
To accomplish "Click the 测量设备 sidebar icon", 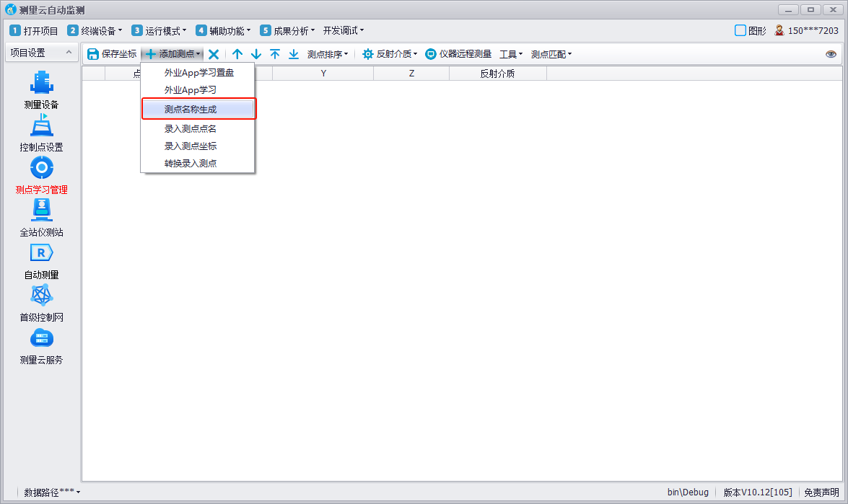I will click(x=41, y=83).
